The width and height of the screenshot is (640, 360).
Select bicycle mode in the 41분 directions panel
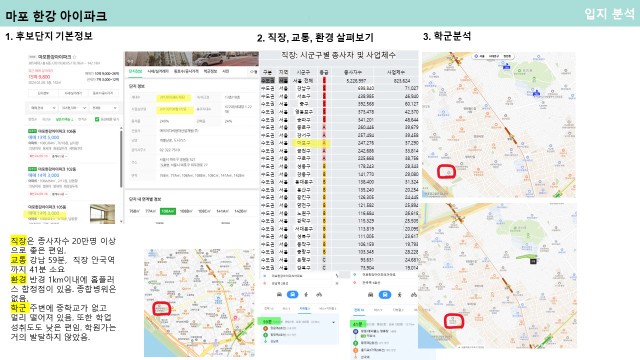(x=413, y=294)
